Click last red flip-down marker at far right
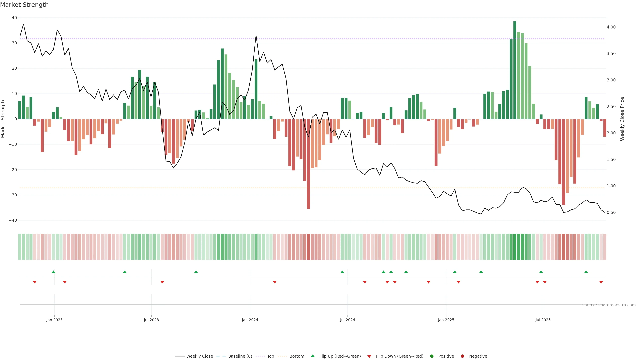Viewport: 644px width, 362px height. pos(601,282)
